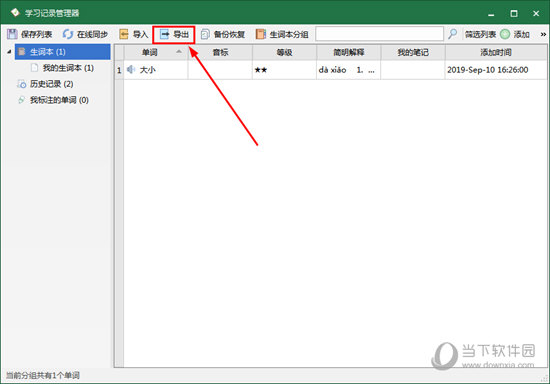Click the two-star rating cell
Viewport: 550px width, 384px height.
tap(284, 70)
